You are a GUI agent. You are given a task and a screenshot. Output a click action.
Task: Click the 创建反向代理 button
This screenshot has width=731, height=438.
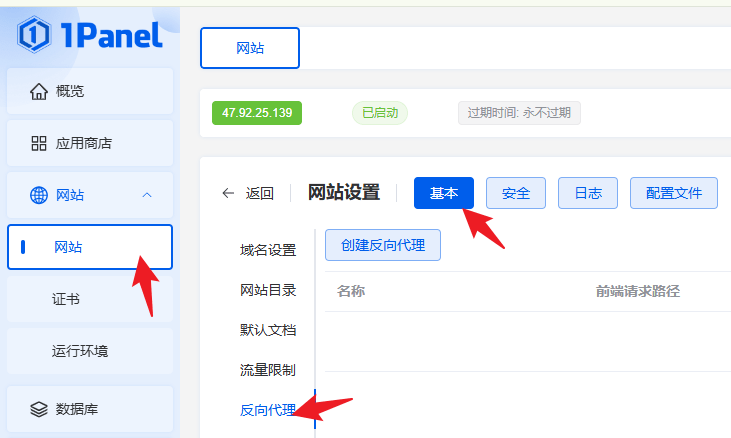point(383,245)
